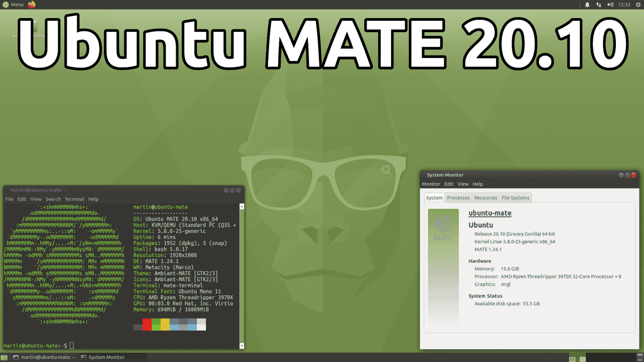Click the 'Packages: 1952 (dpkg), 5 (snap)' line

click(x=180, y=243)
